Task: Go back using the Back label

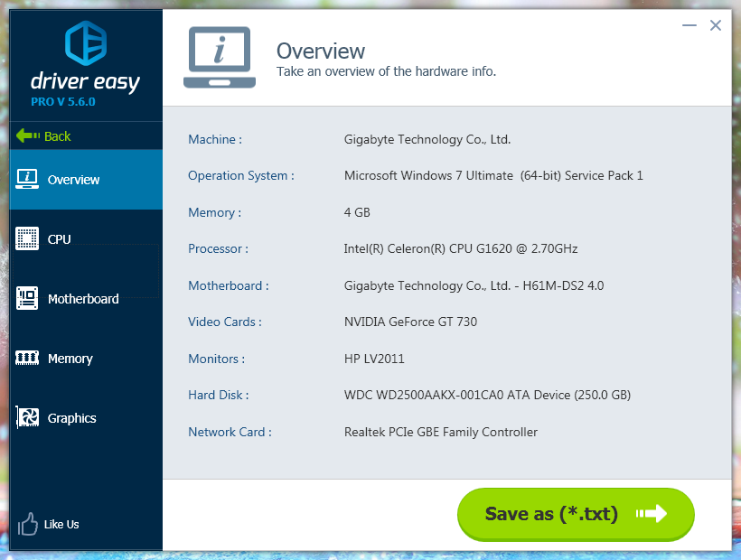Action: (57, 136)
